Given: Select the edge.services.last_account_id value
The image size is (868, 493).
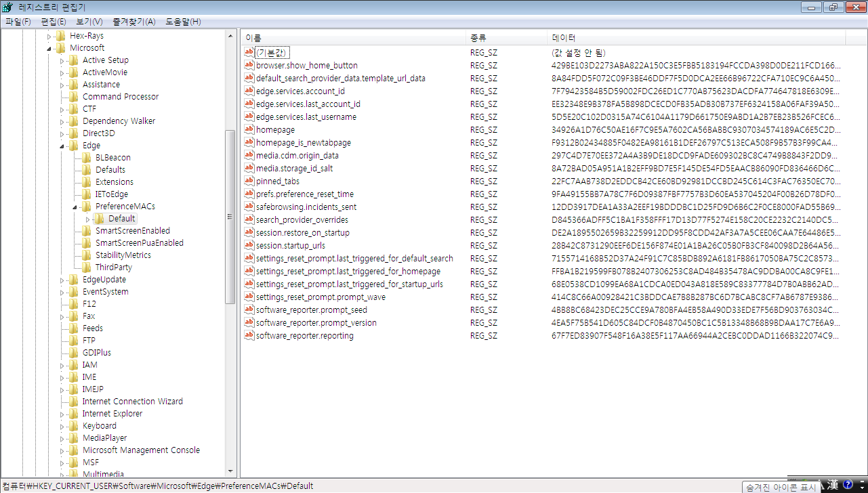Looking at the screenshot, I should 308,104.
